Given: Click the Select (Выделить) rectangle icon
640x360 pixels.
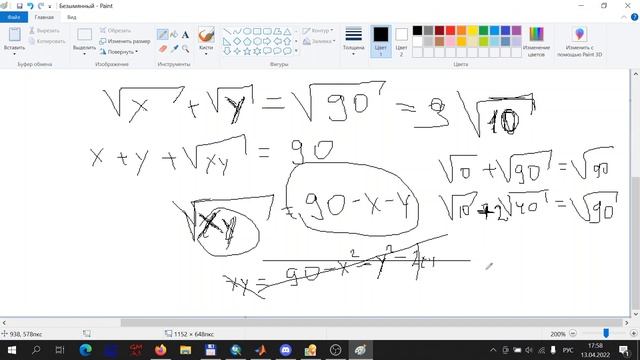Looking at the screenshot, I should coord(84,35).
